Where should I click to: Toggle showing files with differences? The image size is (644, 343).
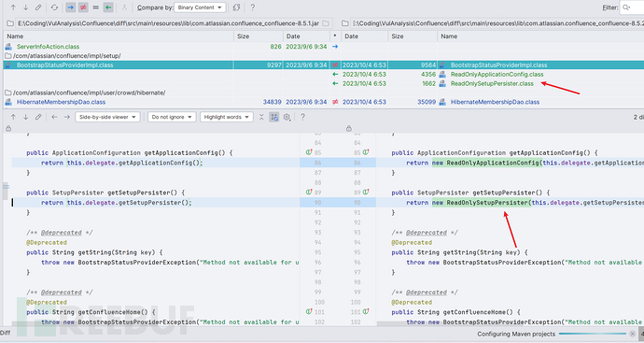[x=83, y=7]
